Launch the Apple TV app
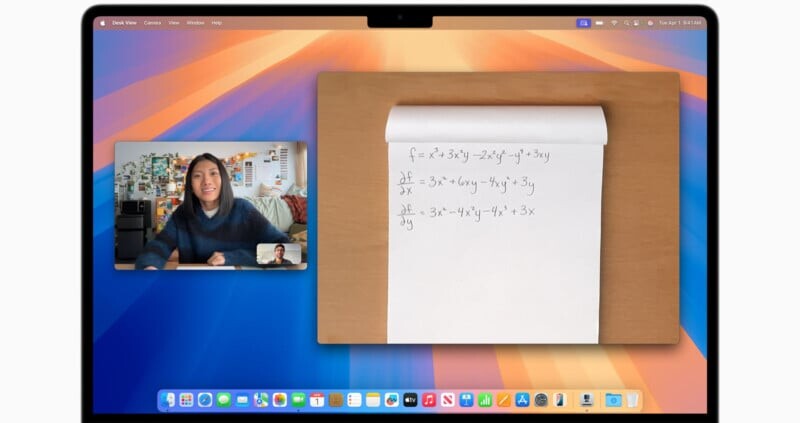The width and height of the screenshot is (800, 423). 410,400
